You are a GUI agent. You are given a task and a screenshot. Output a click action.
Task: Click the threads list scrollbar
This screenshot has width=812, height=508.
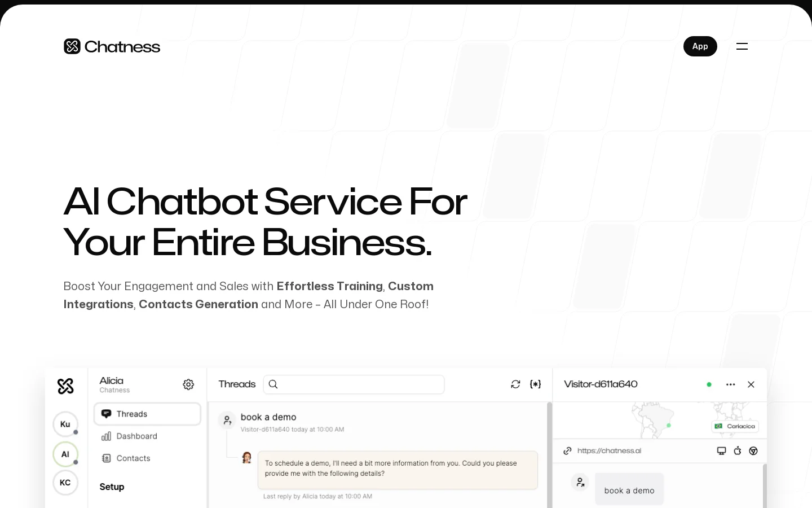(x=549, y=455)
